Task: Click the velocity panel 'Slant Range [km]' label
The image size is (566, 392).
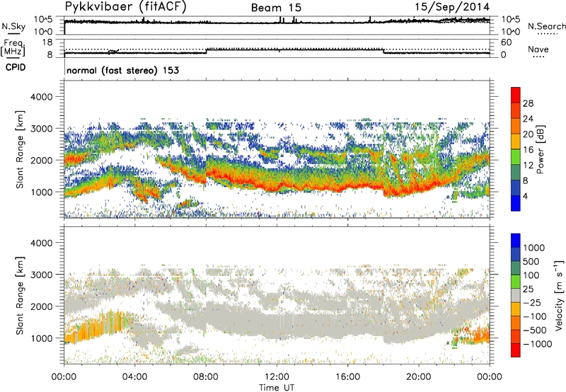Action: tap(20, 296)
